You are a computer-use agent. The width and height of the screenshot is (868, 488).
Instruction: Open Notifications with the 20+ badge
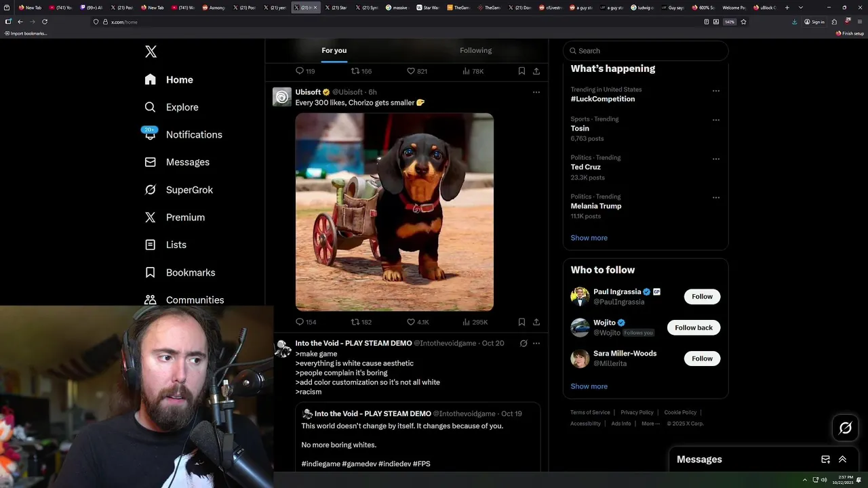point(183,134)
